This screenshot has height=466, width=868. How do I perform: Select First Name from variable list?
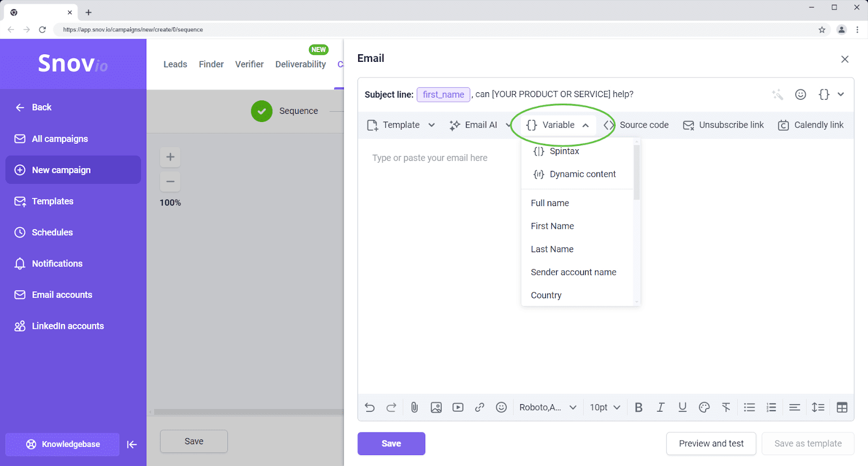(552, 226)
